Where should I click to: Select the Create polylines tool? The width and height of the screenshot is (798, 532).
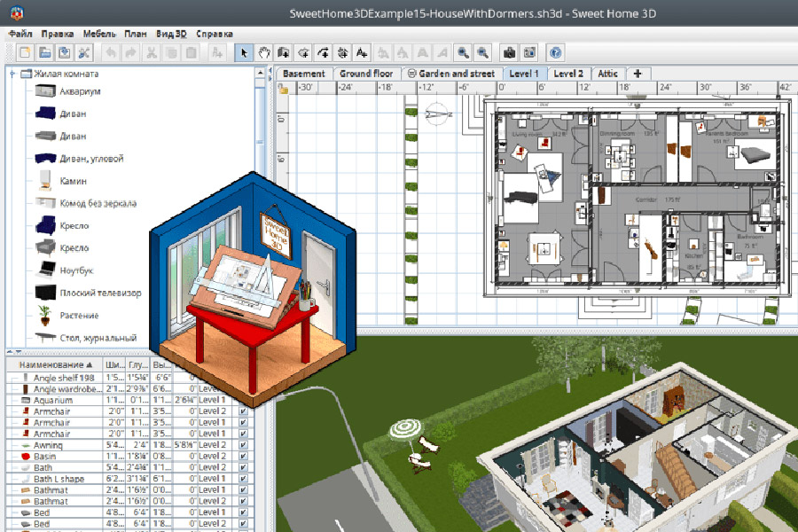[x=323, y=52]
